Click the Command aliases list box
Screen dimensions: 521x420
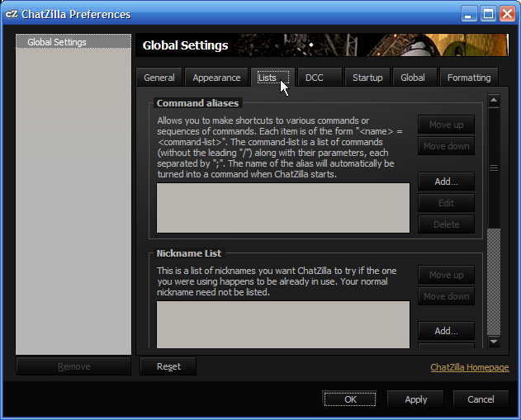[283, 207]
